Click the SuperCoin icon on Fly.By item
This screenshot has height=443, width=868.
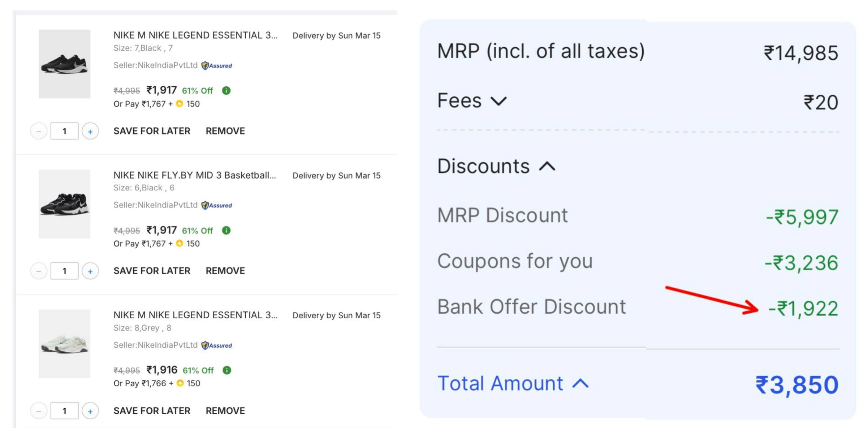(x=179, y=244)
